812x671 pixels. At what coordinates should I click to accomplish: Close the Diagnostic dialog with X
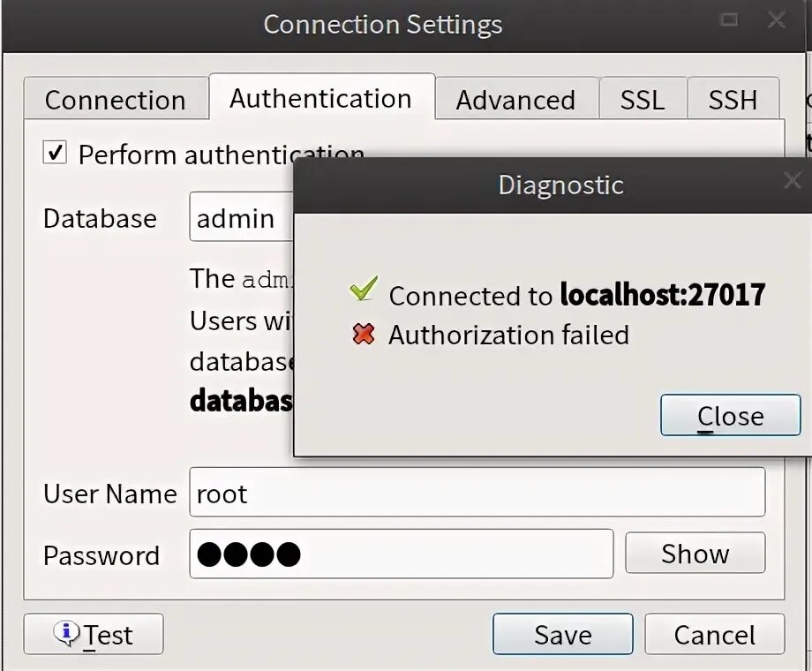[x=793, y=181]
